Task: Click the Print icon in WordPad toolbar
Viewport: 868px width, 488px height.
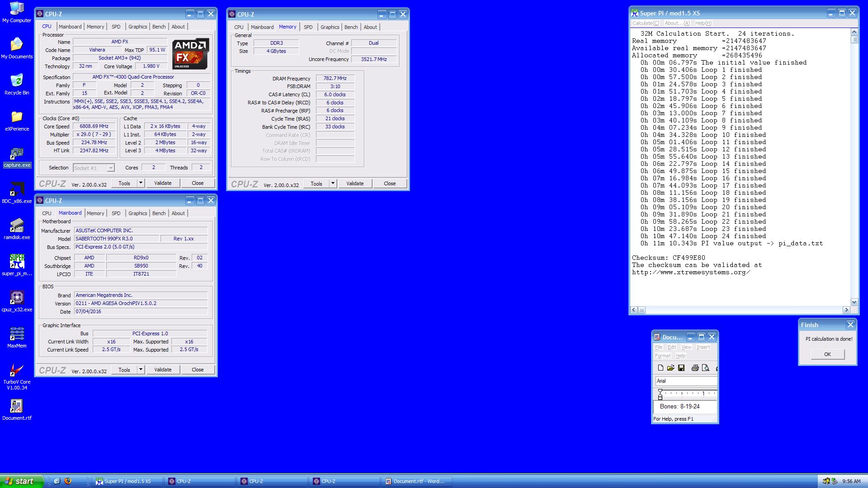Action: [x=695, y=368]
